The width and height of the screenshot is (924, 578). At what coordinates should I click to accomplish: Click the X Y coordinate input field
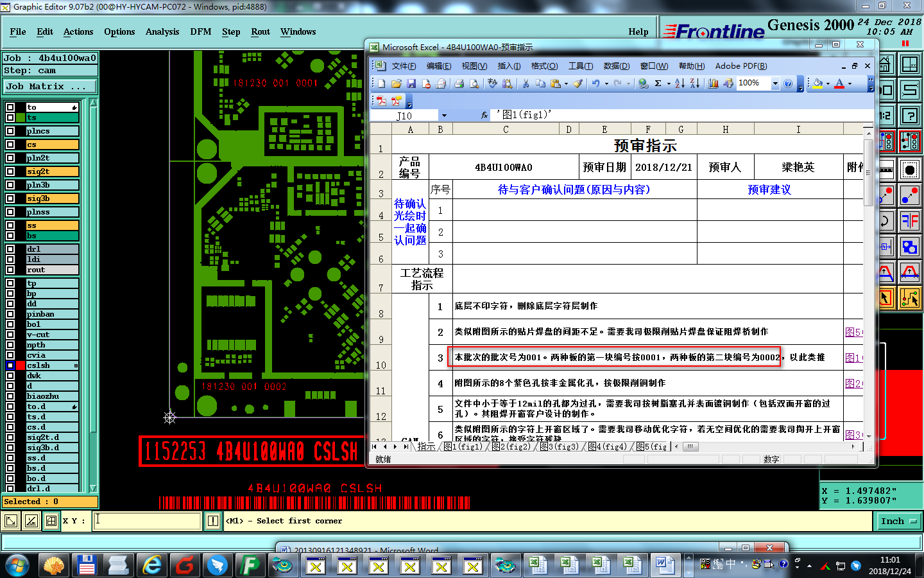coord(148,521)
